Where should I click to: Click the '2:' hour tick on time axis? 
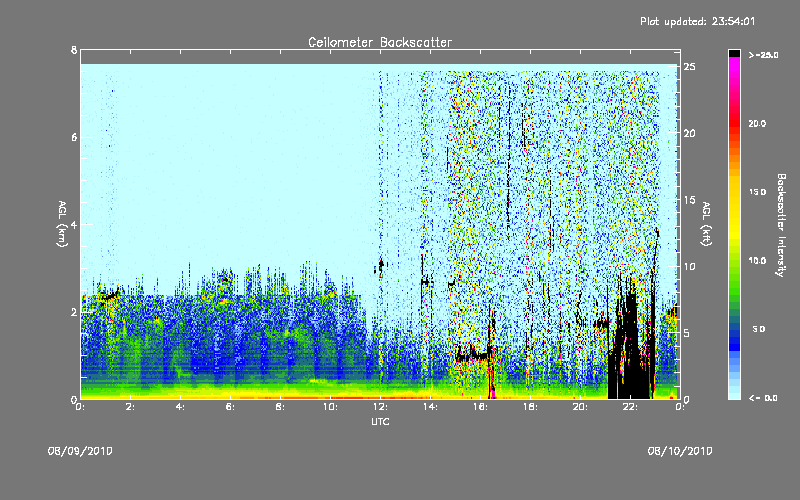131,407
